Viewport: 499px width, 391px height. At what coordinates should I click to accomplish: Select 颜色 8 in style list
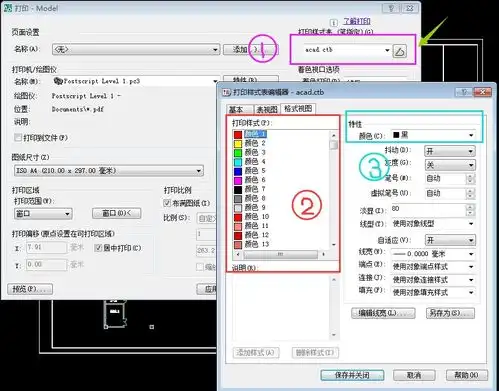pyautogui.click(x=255, y=198)
